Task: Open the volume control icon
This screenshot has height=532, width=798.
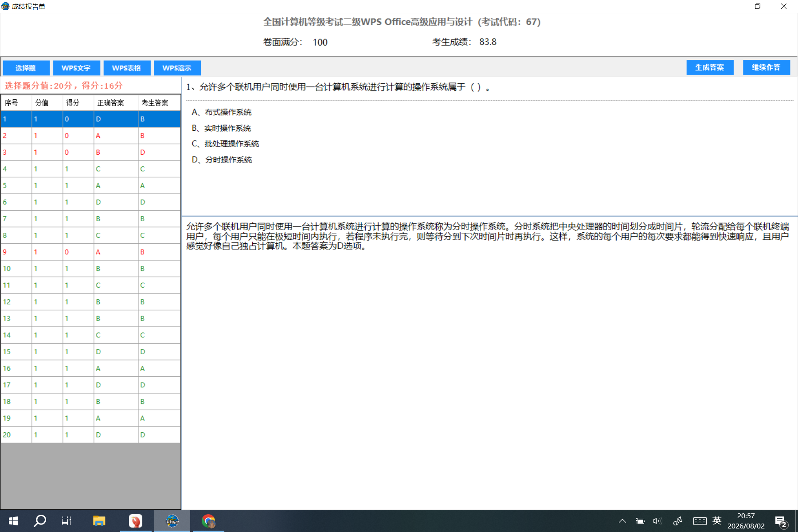Action: click(657, 521)
